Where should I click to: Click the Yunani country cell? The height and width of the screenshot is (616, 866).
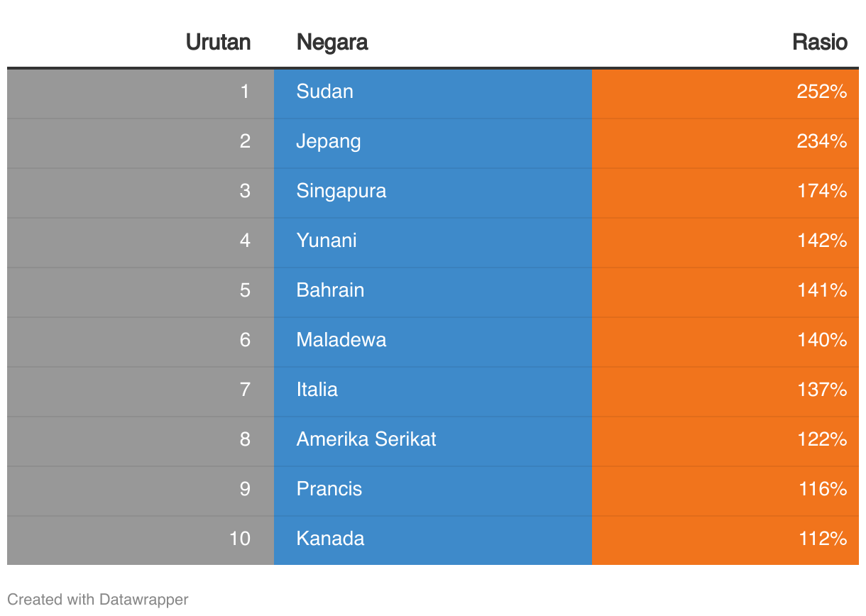tap(432, 242)
